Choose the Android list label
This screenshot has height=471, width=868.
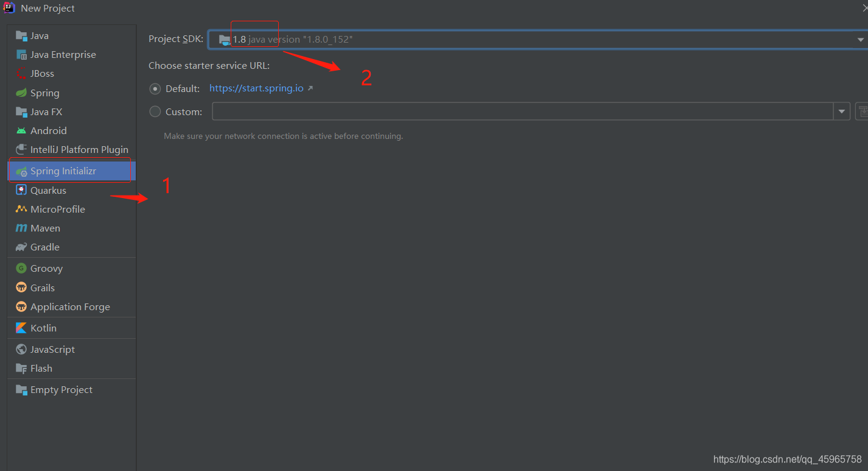[49, 131]
